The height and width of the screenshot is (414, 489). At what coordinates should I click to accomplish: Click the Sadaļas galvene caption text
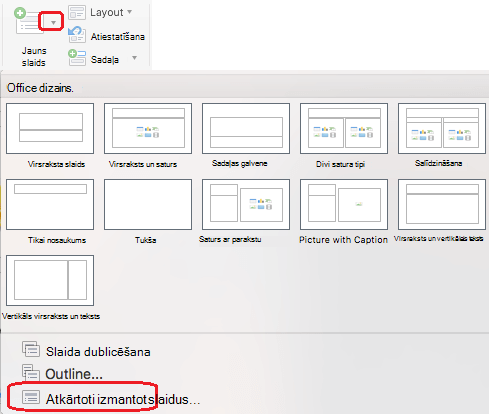coord(240,163)
